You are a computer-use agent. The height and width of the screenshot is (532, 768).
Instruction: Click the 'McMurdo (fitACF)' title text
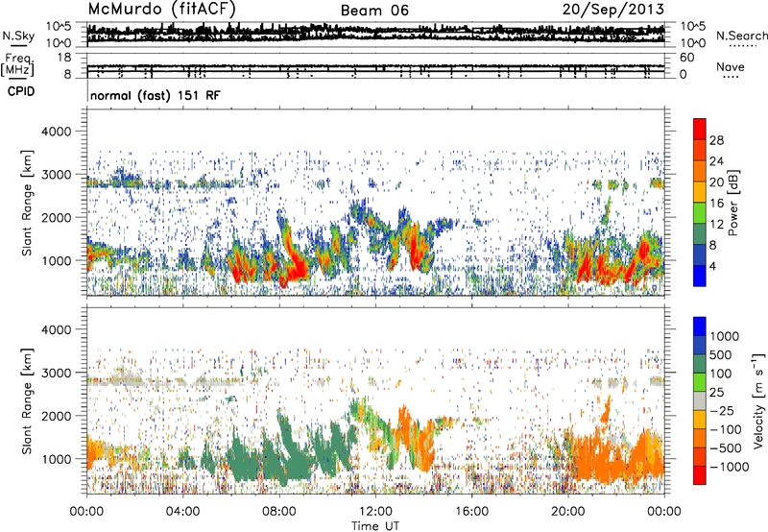click(161, 10)
